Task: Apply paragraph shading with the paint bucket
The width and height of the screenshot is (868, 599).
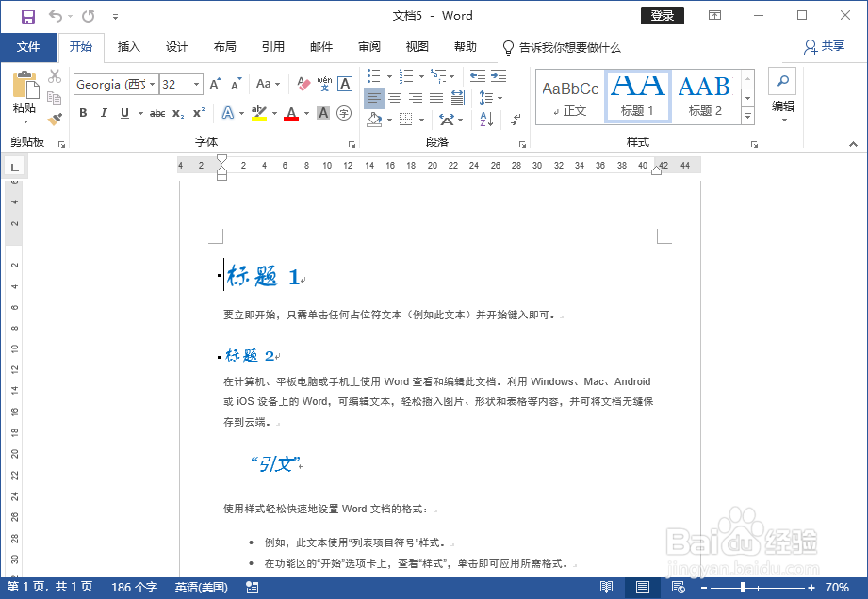Action: [x=375, y=119]
